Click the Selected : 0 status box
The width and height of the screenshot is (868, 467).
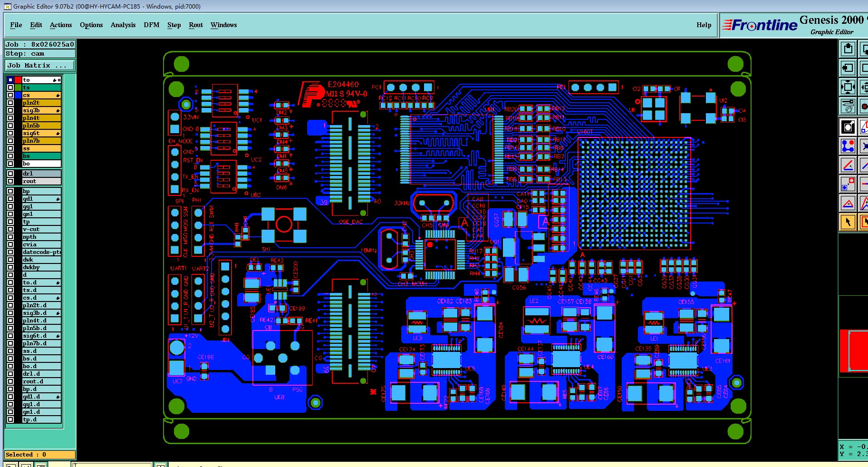(x=40, y=455)
